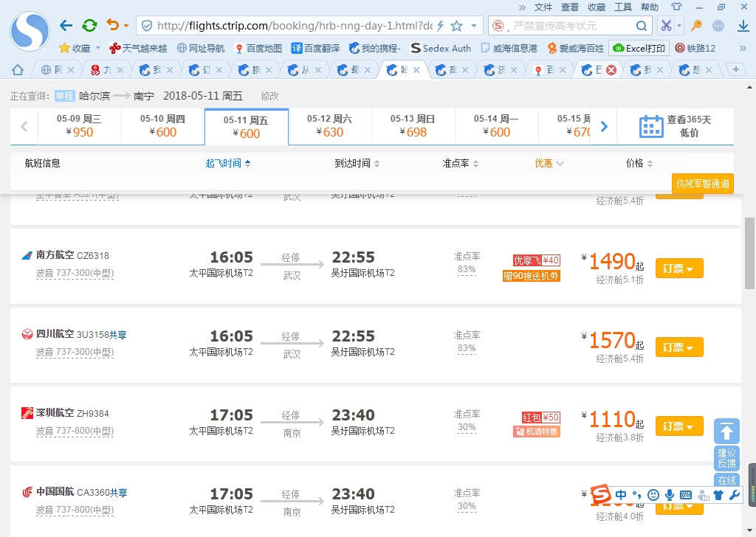Viewport: 756px width, 537px height.
Task: Toggle IME punctuation mode button
Action: pos(637,495)
